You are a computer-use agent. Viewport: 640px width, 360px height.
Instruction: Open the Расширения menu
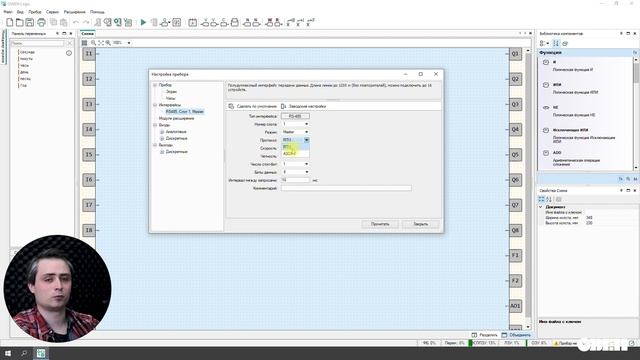point(75,12)
